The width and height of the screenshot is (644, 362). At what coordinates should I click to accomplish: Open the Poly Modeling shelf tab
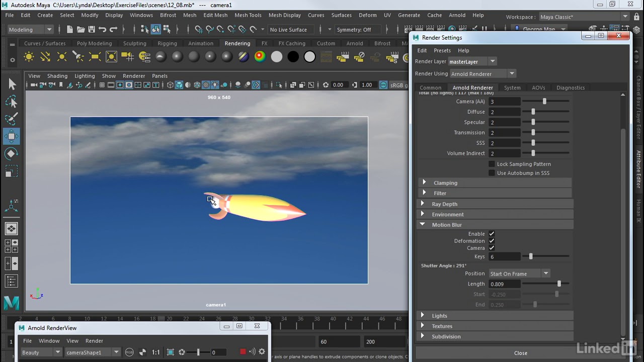tap(94, 43)
